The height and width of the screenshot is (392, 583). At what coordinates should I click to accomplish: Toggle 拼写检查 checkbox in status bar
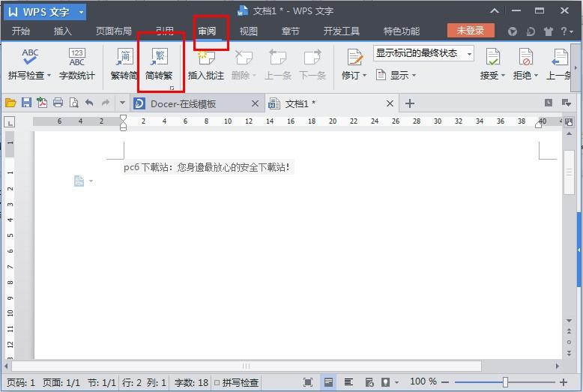[217, 382]
